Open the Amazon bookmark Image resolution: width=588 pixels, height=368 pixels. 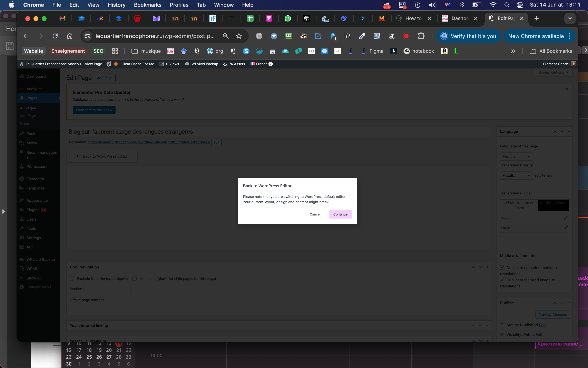coord(444,51)
